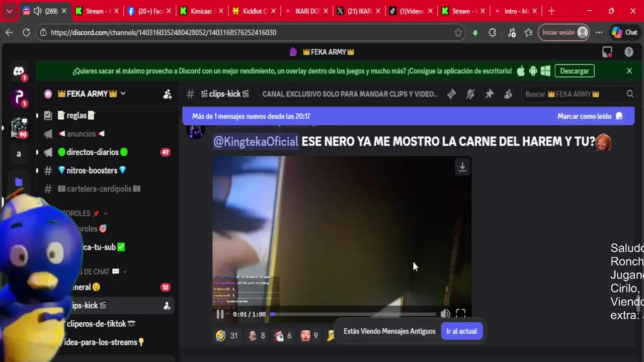The image size is (644, 362).
Task: Open pinned messages pin icon
Action: [489, 94]
